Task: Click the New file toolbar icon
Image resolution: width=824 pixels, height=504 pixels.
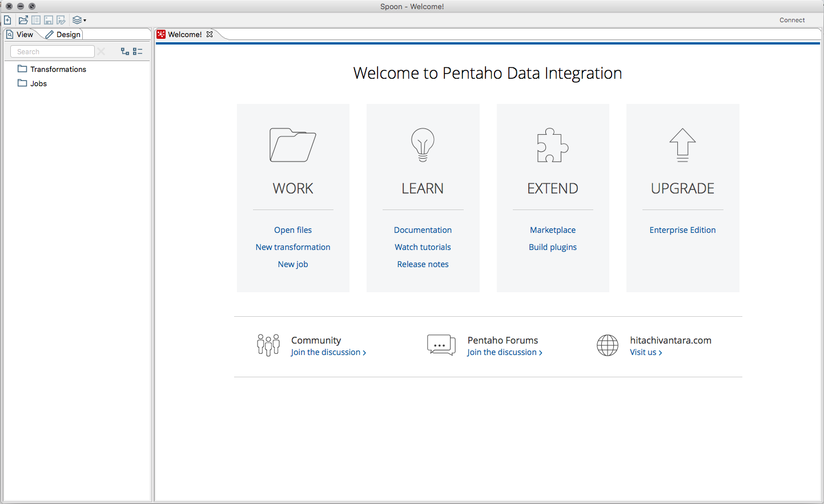Action: click(x=7, y=20)
